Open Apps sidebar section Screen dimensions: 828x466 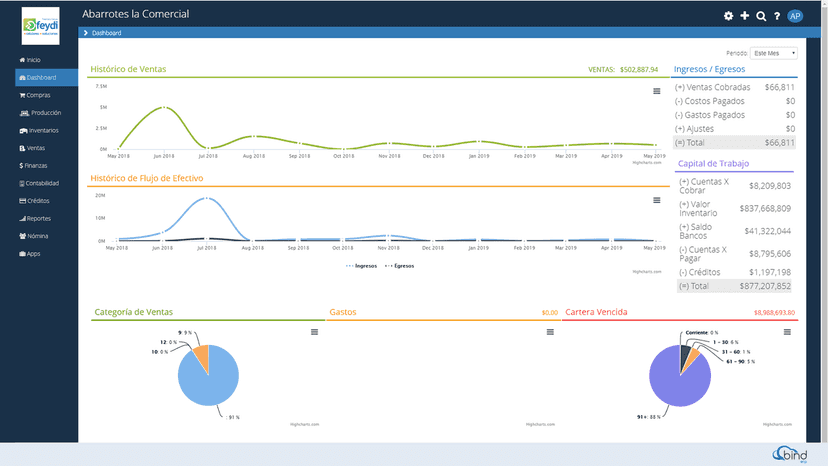pyautogui.click(x=30, y=254)
